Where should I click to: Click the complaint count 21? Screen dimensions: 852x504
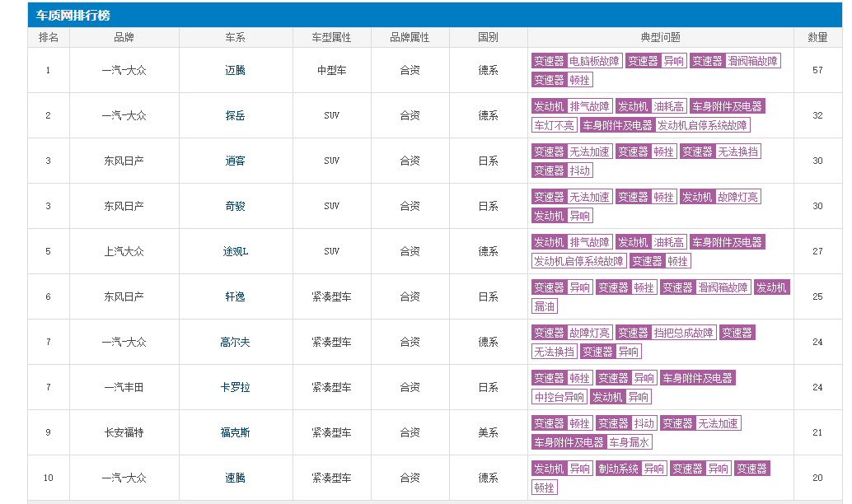click(817, 433)
